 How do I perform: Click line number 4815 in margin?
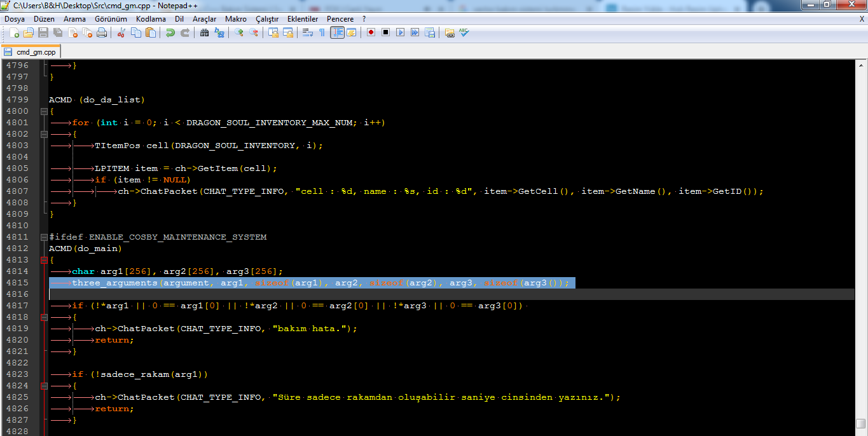click(x=17, y=283)
